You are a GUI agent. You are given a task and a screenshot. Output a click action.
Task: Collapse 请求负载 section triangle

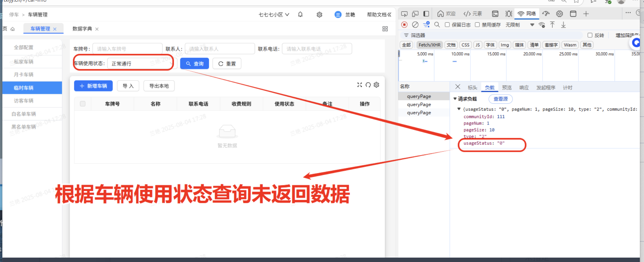pos(455,99)
